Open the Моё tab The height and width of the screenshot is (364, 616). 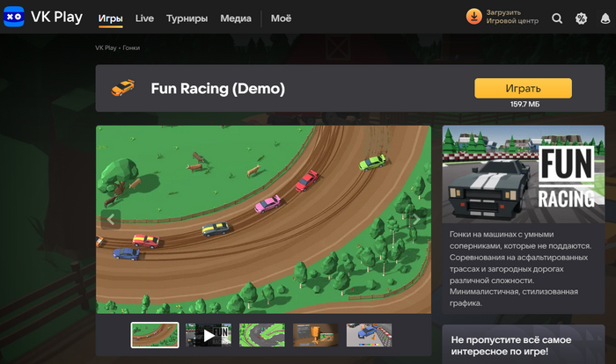[x=281, y=18]
